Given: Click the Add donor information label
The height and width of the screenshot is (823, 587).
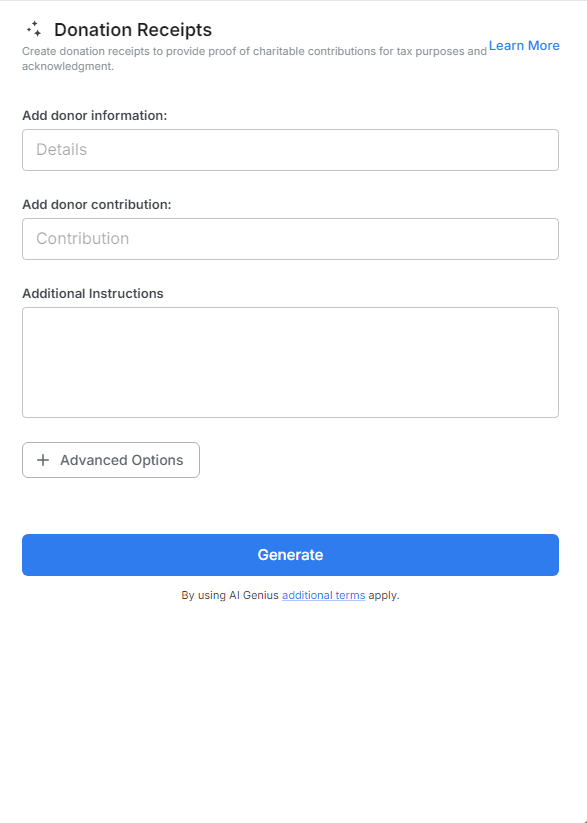Looking at the screenshot, I should click(x=94, y=115).
